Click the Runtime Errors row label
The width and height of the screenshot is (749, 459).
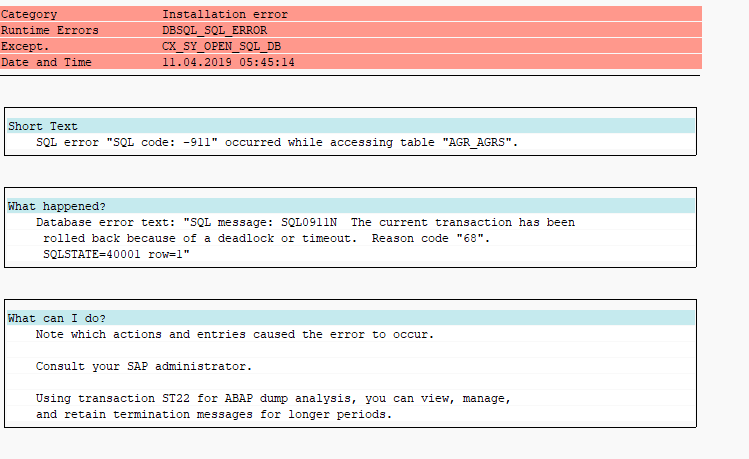coord(50,30)
